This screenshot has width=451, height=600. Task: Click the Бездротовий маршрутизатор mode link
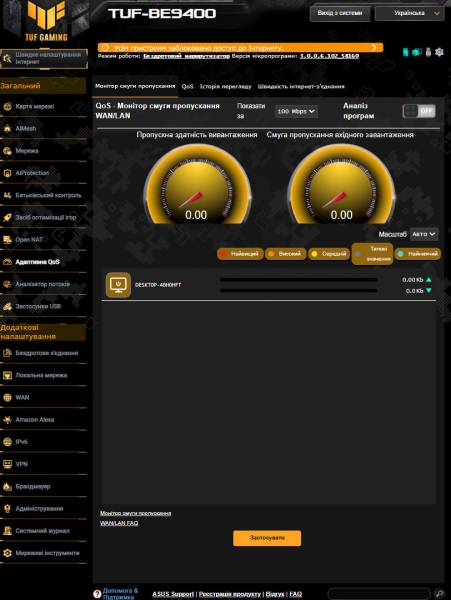(186, 56)
